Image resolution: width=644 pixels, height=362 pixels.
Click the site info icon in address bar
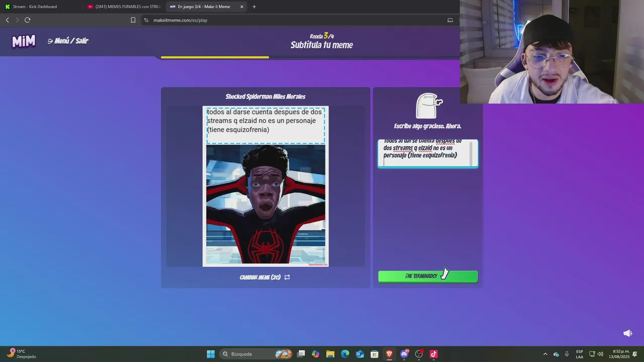click(146, 20)
